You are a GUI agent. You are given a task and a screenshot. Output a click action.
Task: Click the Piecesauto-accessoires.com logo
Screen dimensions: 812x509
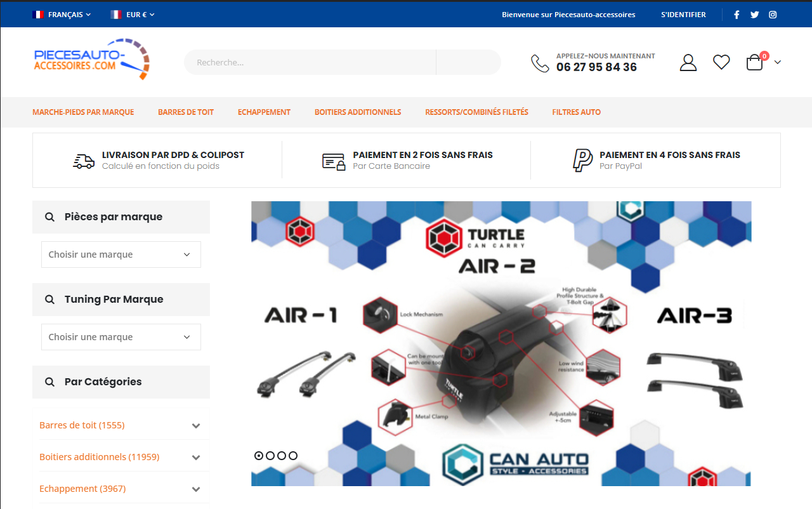coord(92,59)
